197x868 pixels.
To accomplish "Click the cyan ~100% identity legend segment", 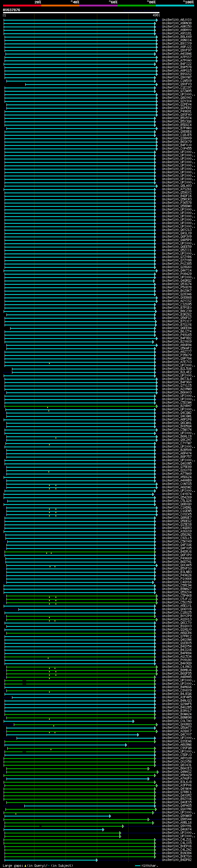I will [175, 6].
